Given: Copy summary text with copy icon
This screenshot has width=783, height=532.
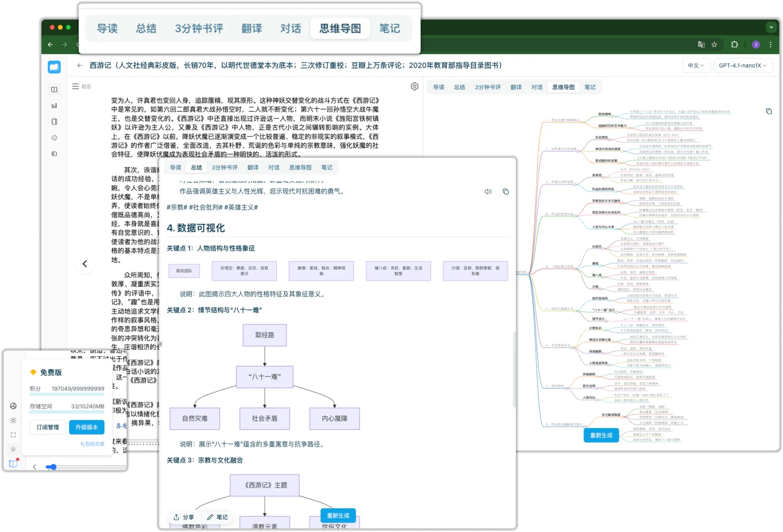Looking at the screenshot, I should [506, 192].
